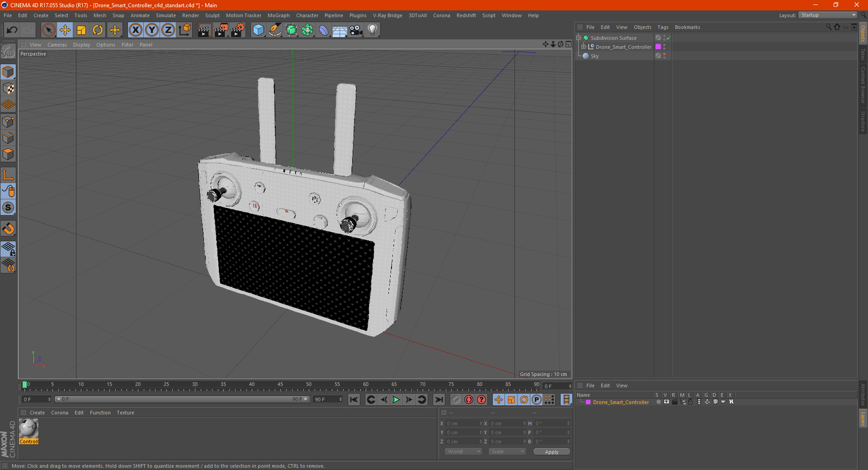
Task: Click the end frame 90 F field
Action: coord(328,399)
